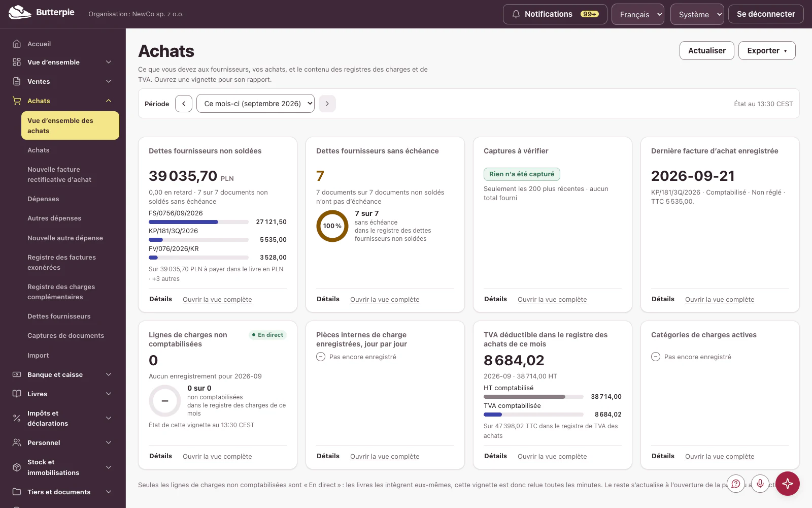Viewport: 812px width, 508px height.
Task: Open 'Import' sidebar item
Action: [x=70, y=355]
